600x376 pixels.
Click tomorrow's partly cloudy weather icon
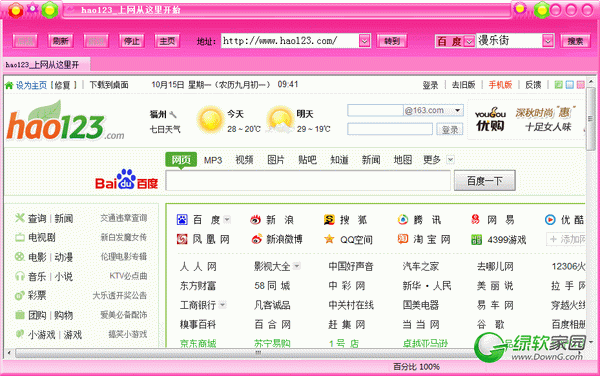(280, 119)
